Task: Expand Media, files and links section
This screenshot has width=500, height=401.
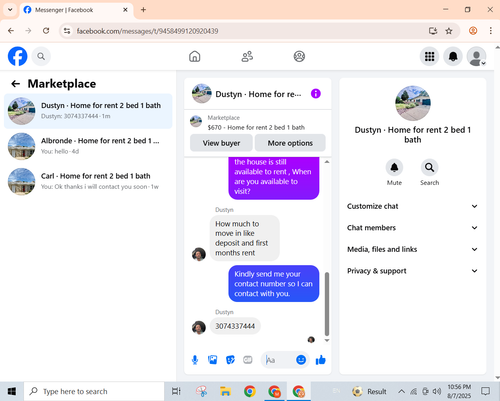Action: click(x=413, y=249)
